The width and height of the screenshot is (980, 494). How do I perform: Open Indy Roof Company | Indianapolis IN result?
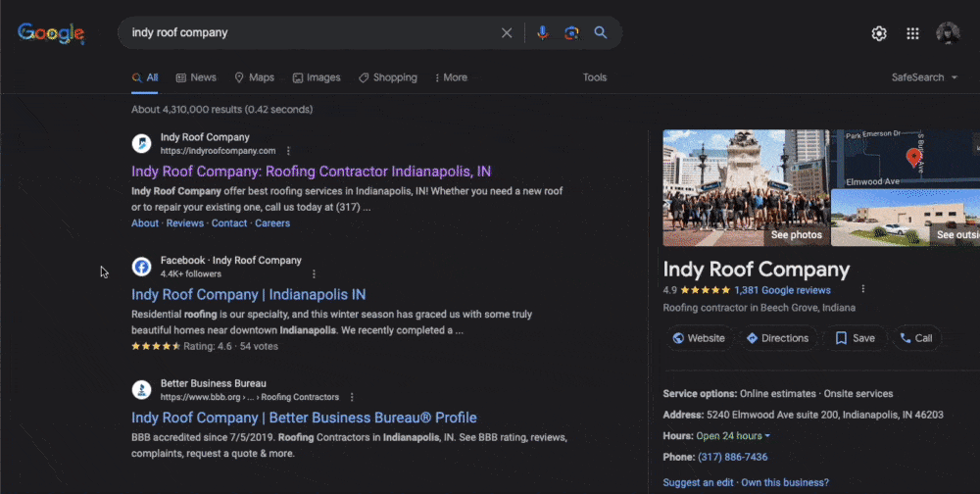click(249, 294)
